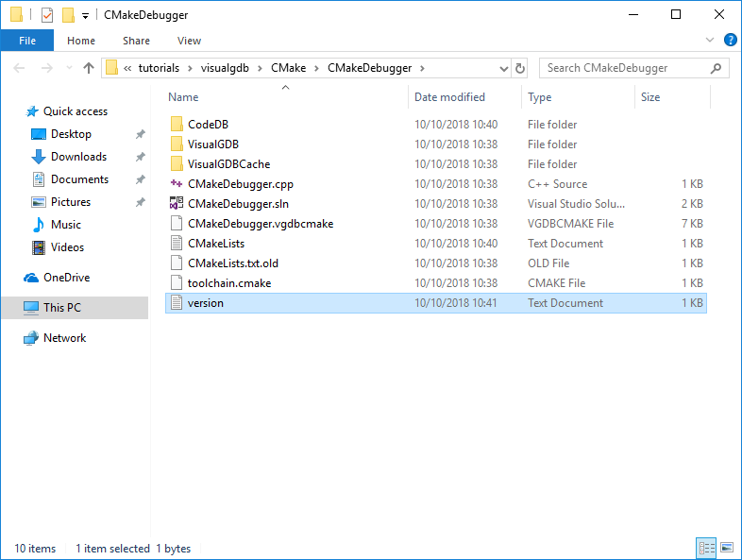The height and width of the screenshot is (560, 742).
Task: Click the CMake breadcrumb segment
Action: pyautogui.click(x=288, y=68)
